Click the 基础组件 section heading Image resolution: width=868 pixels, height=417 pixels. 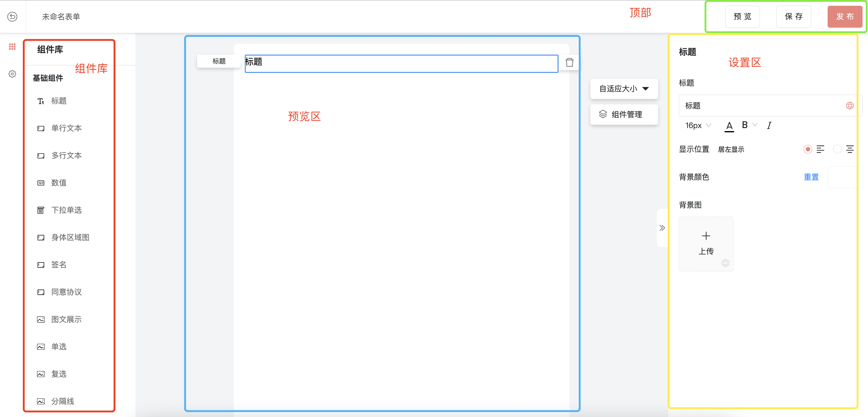point(48,78)
